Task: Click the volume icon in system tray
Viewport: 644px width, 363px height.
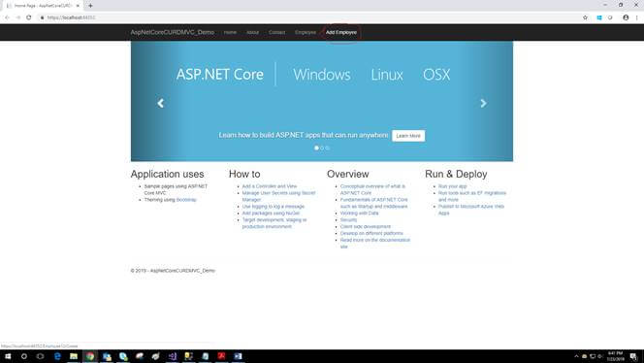Action: click(x=599, y=356)
